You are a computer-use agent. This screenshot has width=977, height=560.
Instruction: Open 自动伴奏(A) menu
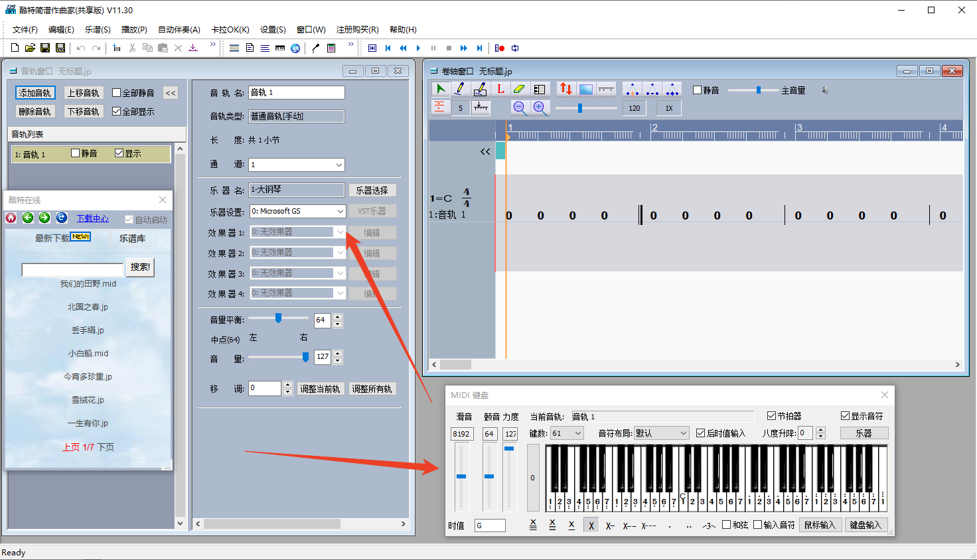pos(179,29)
